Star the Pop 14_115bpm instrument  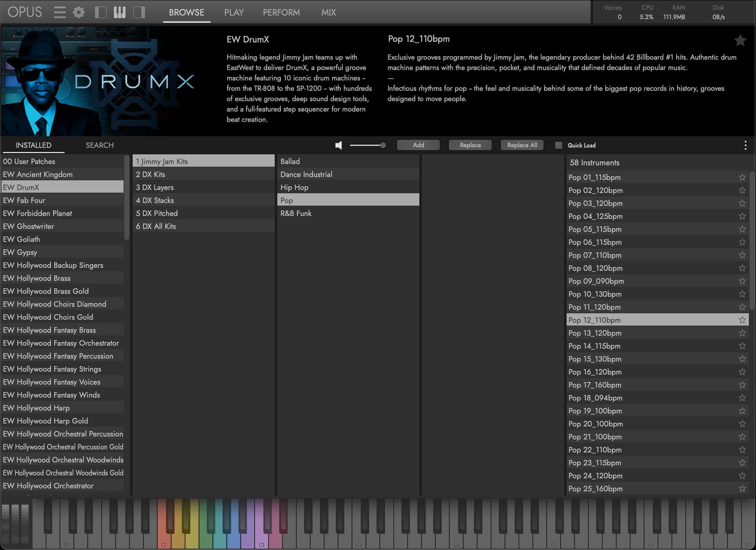tap(742, 346)
